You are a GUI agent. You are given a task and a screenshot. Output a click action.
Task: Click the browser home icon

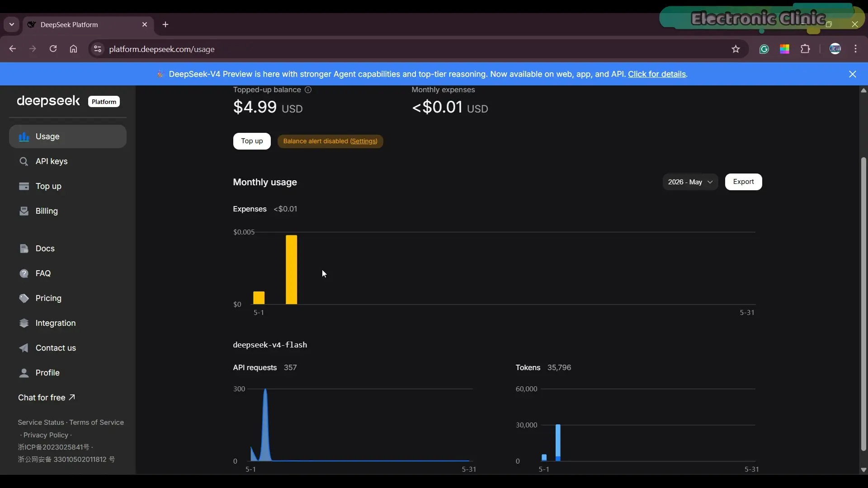click(x=73, y=49)
